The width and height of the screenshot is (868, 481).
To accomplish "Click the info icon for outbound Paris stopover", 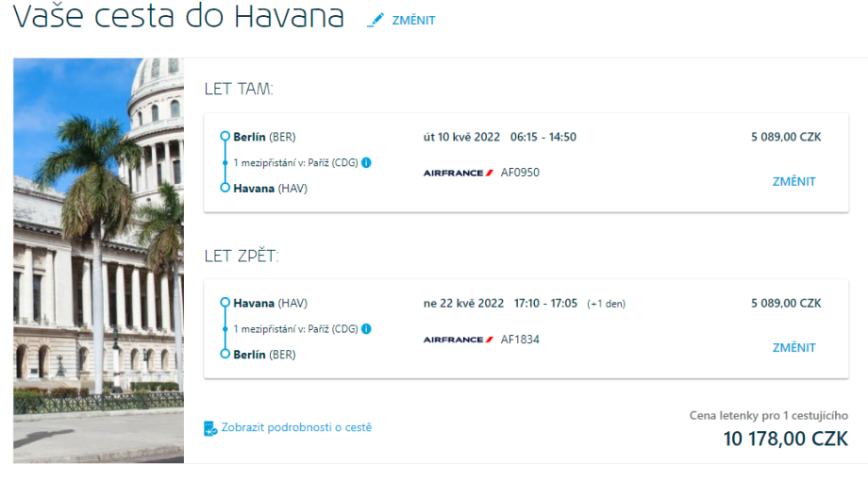I will tap(366, 162).
